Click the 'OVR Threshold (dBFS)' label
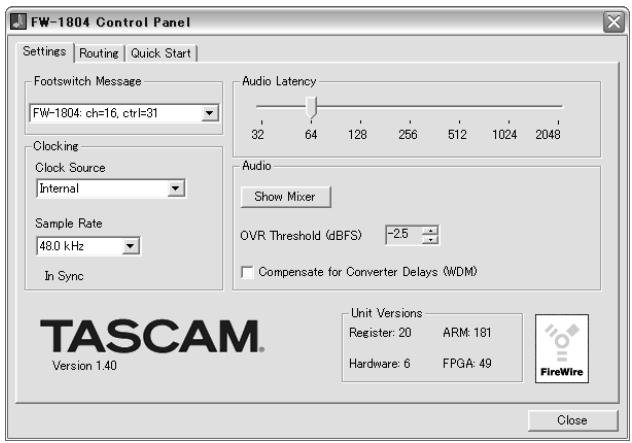 point(301,235)
